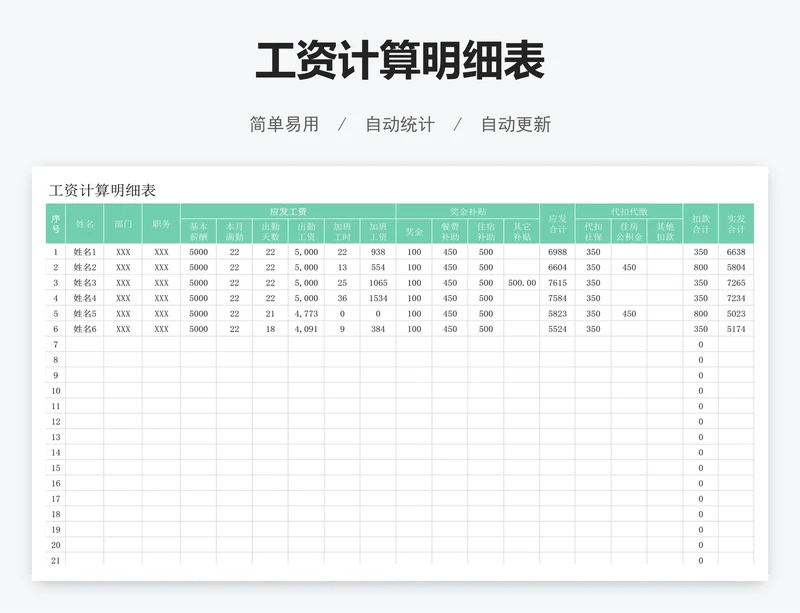Click the gross total cell 7584

558,298
